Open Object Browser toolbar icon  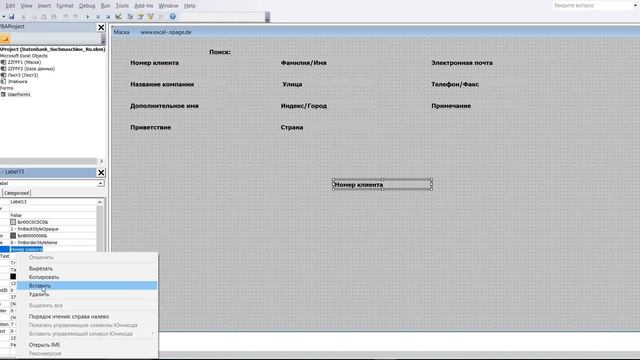[151, 17]
